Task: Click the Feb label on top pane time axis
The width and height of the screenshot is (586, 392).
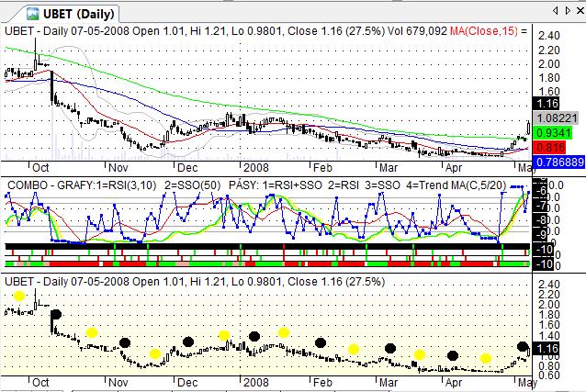Action: 322,168
